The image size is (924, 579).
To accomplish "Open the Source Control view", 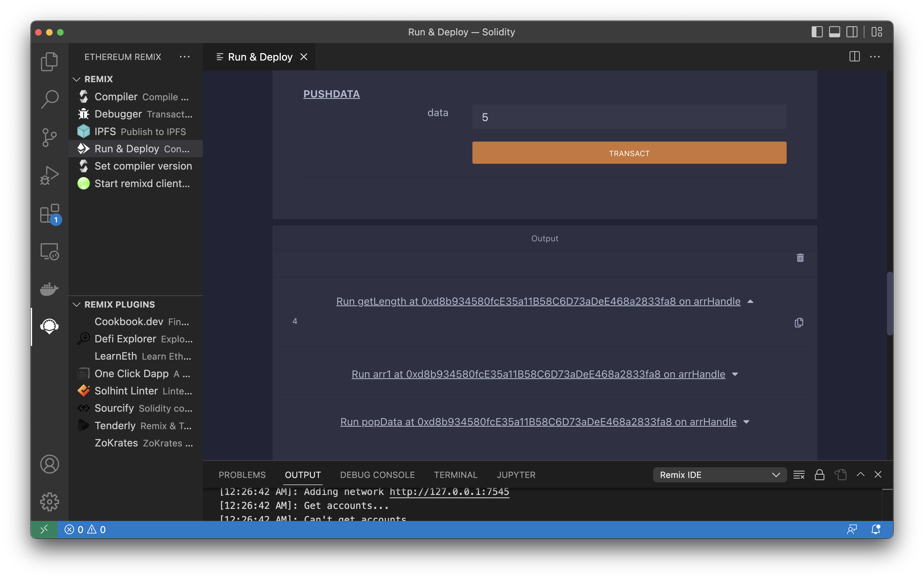I will pyautogui.click(x=49, y=137).
